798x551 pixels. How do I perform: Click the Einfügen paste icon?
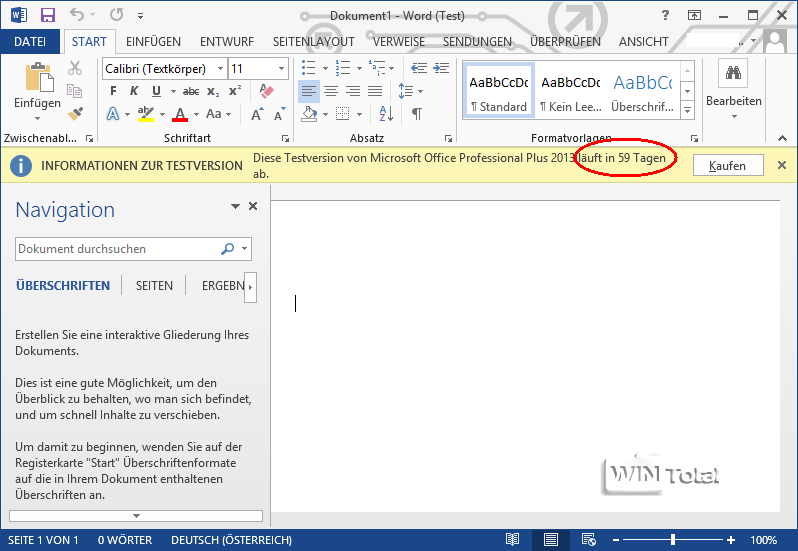39,79
